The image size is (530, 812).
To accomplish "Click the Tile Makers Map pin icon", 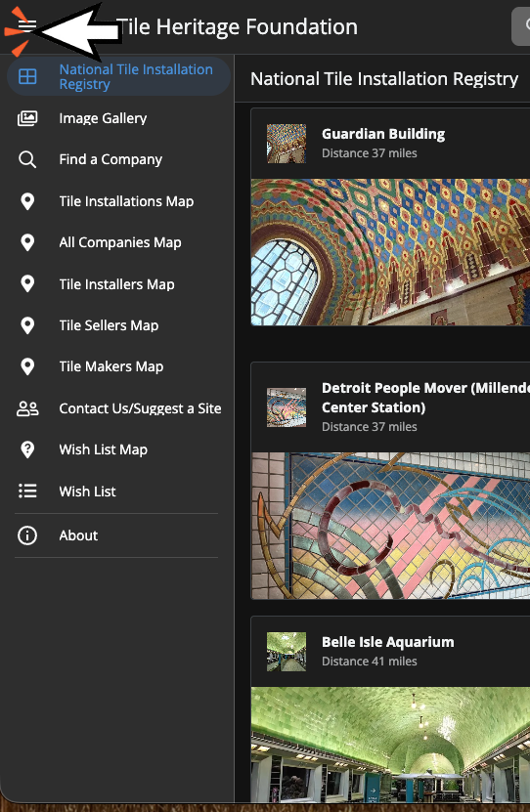I will tap(27, 366).
